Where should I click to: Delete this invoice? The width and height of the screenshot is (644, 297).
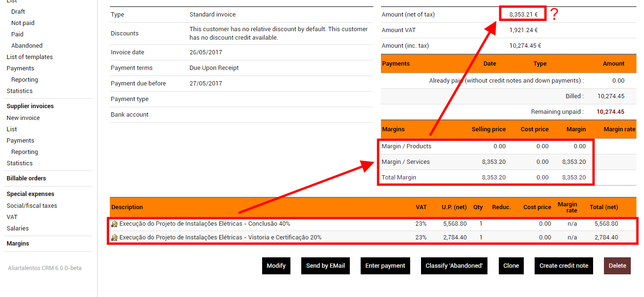point(617,265)
